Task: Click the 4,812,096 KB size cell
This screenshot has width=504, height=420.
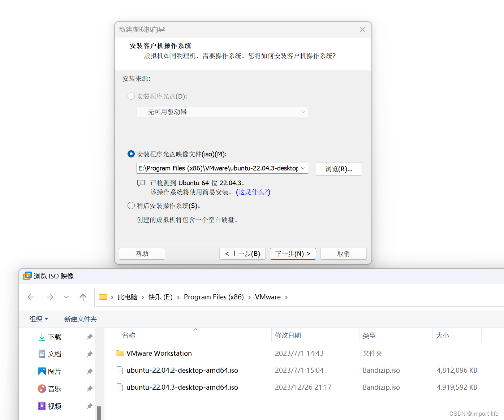Action: [x=457, y=370]
